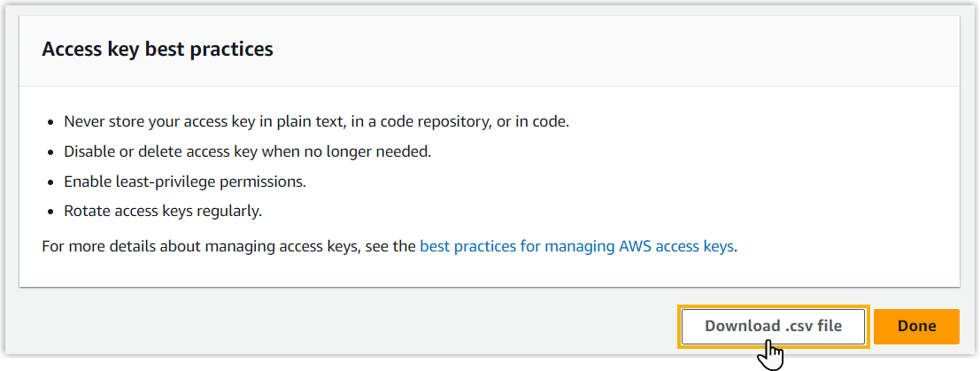Screen dimensions: 980x371
Task: Click the Download .csv file button
Action: [772, 326]
